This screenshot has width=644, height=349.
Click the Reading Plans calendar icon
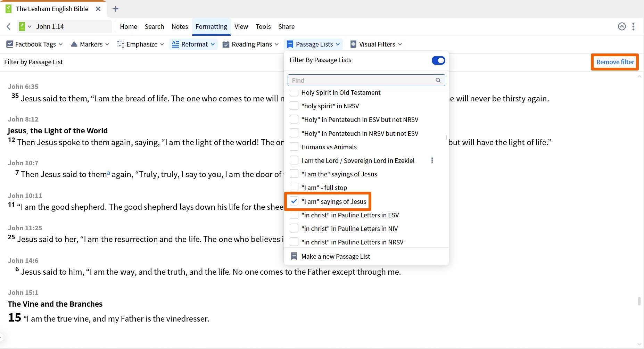pyautogui.click(x=226, y=44)
